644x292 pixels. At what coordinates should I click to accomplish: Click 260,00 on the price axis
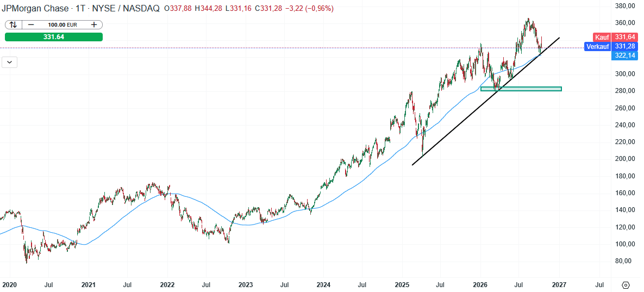tap(626, 108)
